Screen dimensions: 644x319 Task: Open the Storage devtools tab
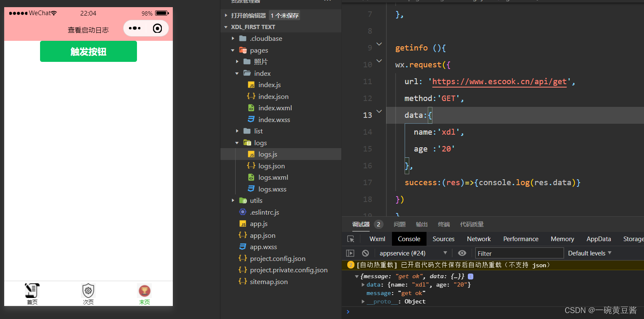[633, 239]
